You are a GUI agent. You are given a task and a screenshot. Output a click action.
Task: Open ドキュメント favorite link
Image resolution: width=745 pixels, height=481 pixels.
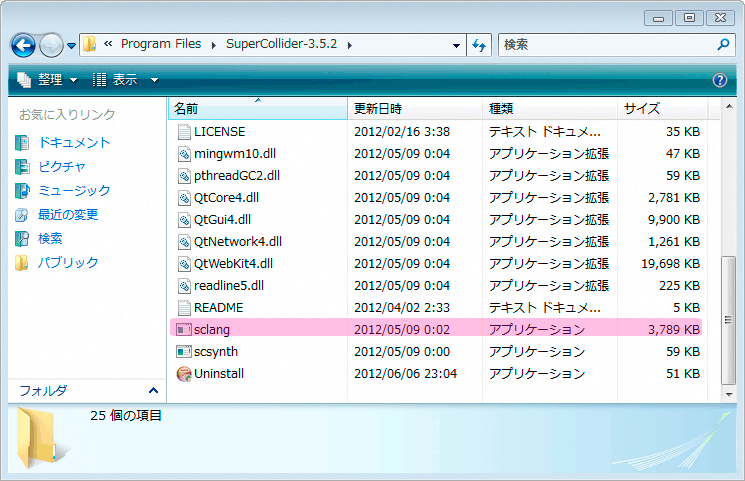tap(74, 143)
